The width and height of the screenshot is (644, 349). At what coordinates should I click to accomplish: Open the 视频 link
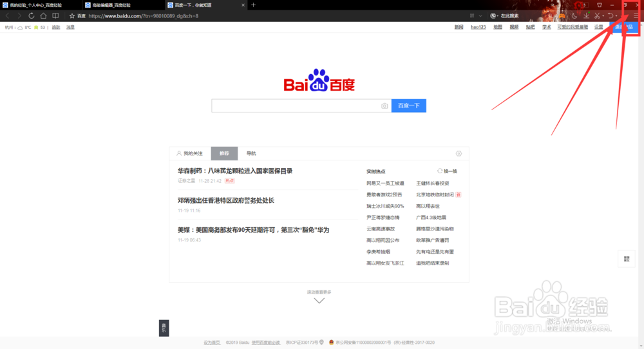[514, 27]
